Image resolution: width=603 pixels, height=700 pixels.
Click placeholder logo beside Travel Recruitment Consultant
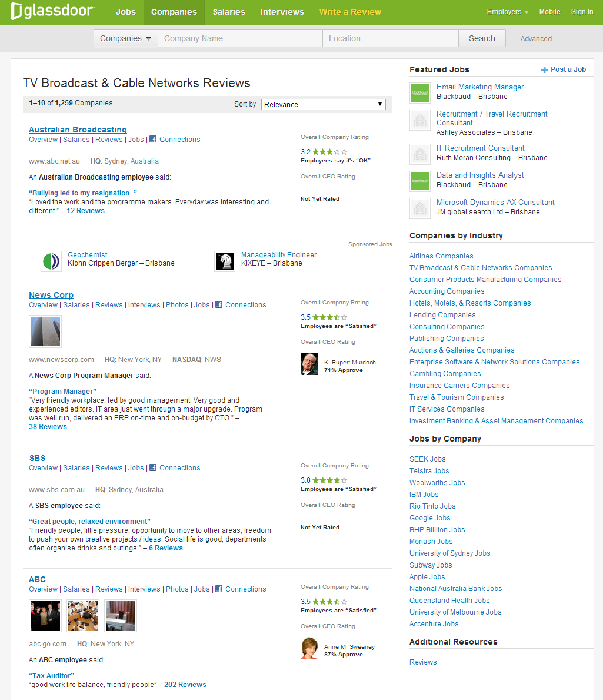(x=420, y=120)
